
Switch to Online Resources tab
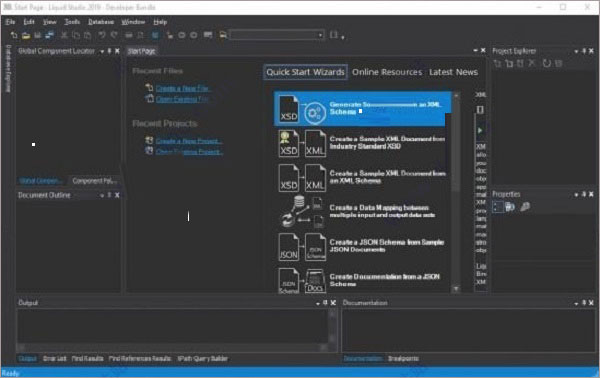pyautogui.click(x=387, y=72)
